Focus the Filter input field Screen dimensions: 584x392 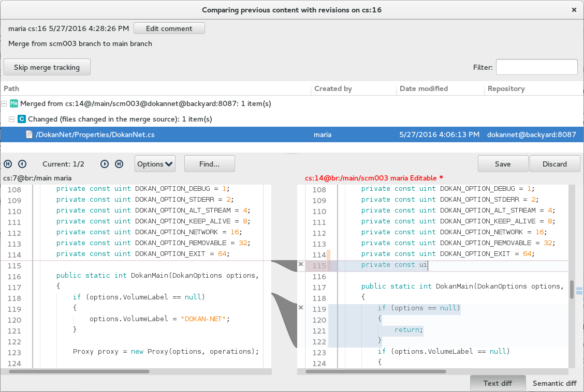pos(537,67)
